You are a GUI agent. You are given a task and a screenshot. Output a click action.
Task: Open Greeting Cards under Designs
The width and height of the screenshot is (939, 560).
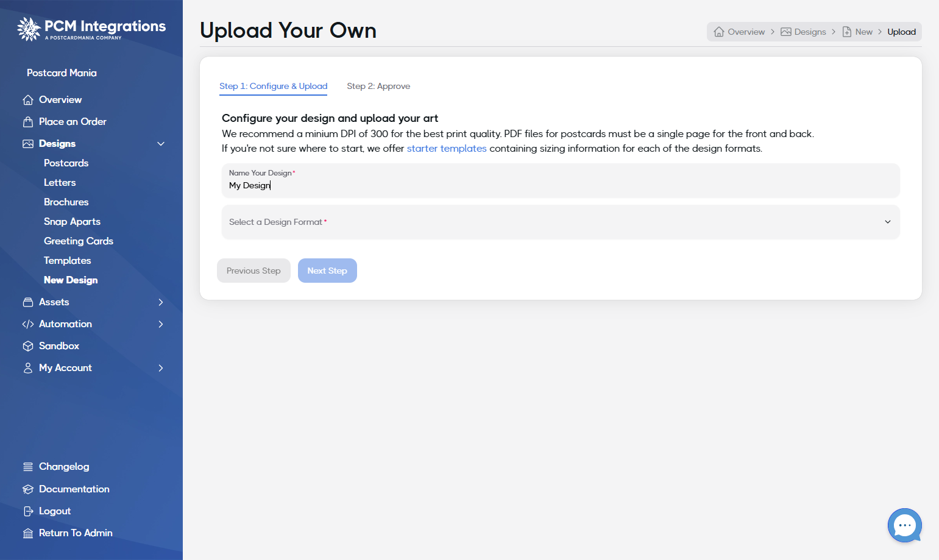point(79,241)
